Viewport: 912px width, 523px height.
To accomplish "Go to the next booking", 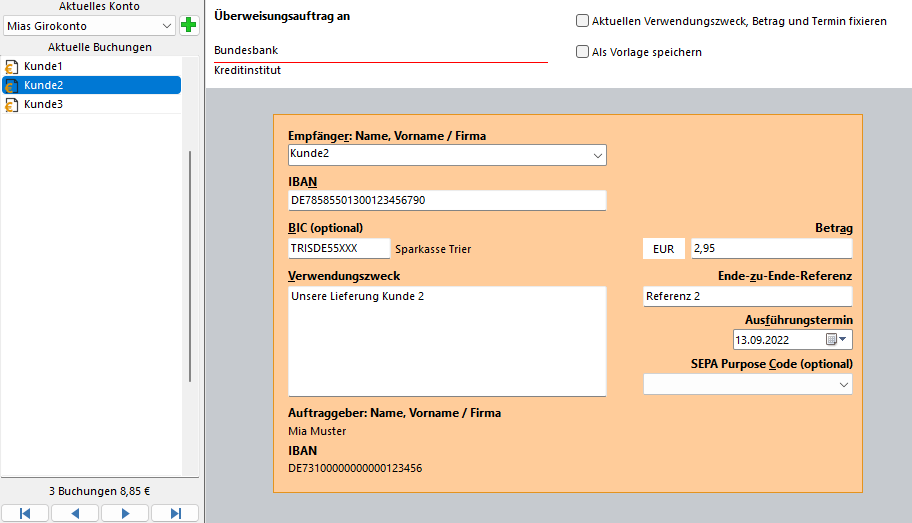I will [x=125, y=513].
